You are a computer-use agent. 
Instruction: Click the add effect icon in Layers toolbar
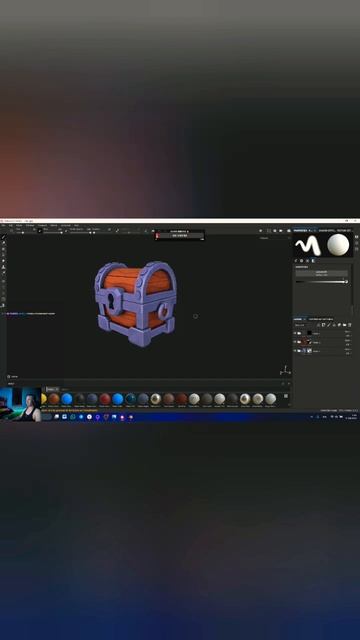(x=318, y=325)
